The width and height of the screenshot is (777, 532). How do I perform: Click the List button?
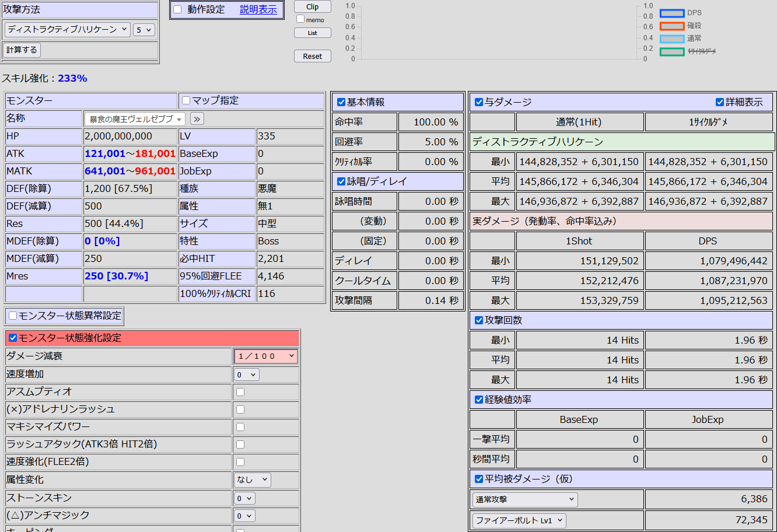[x=312, y=33]
